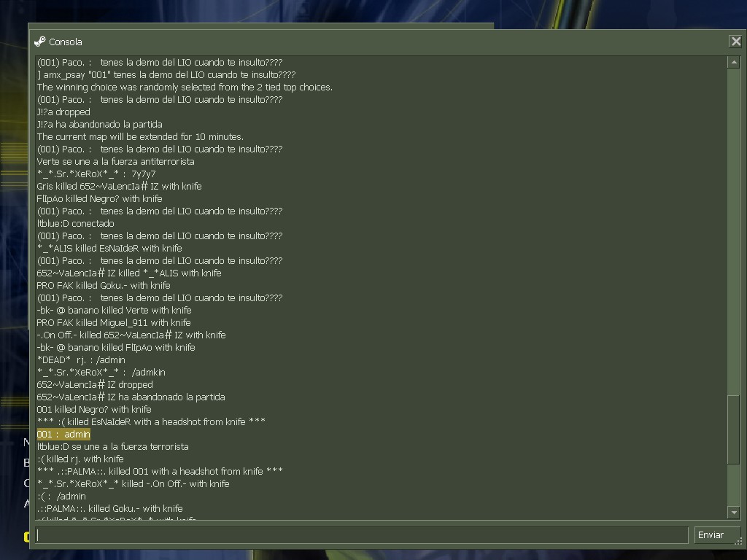Click the highlighted "001 : admin" line

click(63, 435)
